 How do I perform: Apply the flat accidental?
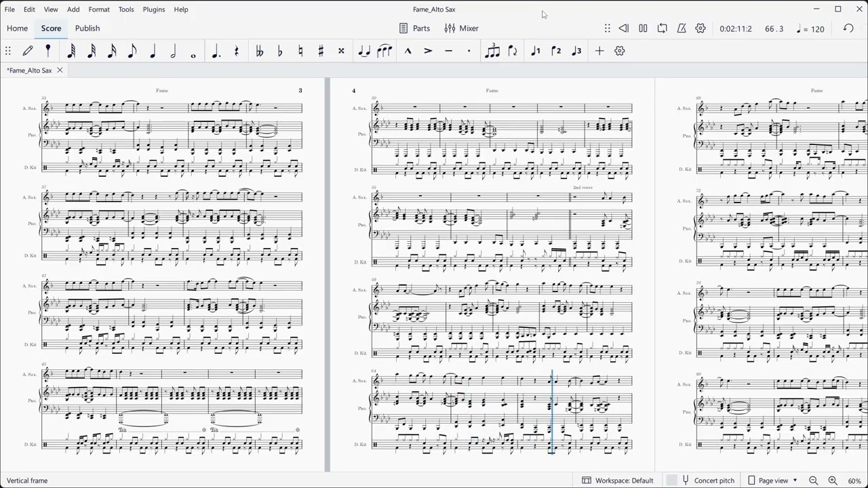(x=280, y=51)
